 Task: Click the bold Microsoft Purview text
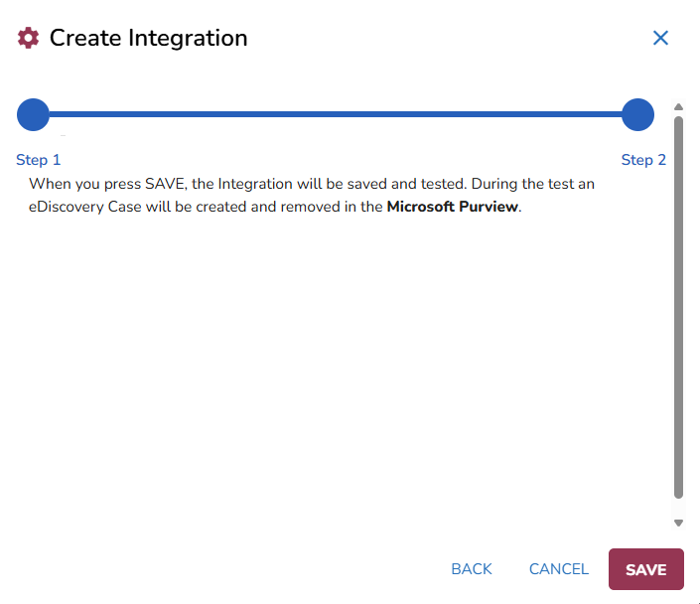point(452,208)
